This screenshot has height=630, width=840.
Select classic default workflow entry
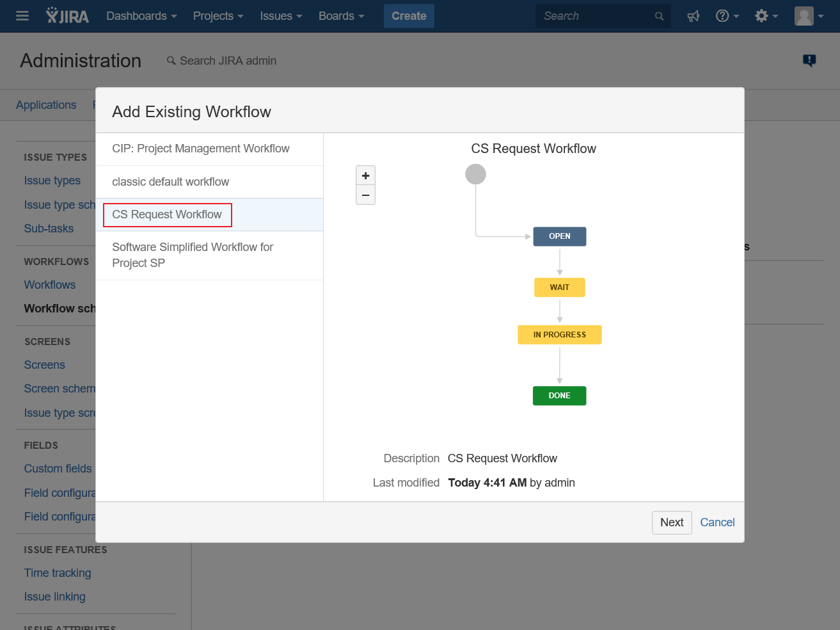click(209, 182)
